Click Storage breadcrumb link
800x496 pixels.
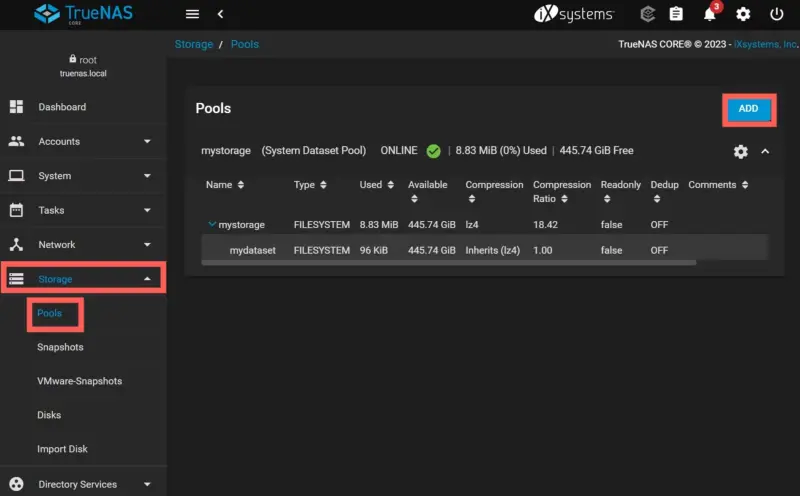[194, 44]
